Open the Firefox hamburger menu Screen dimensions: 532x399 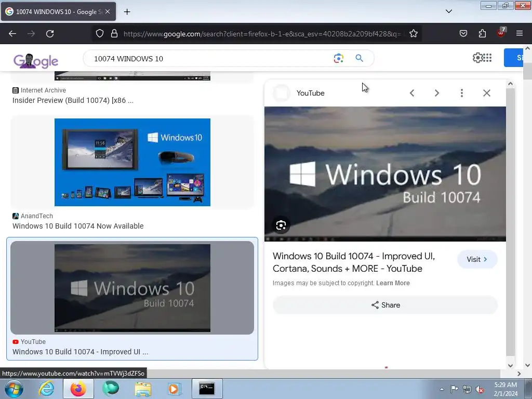tap(520, 34)
